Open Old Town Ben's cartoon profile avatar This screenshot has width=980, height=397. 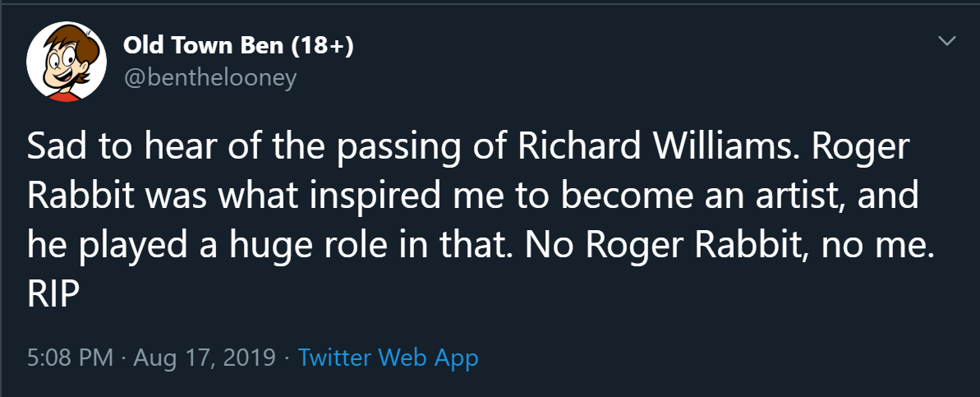(67, 62)
